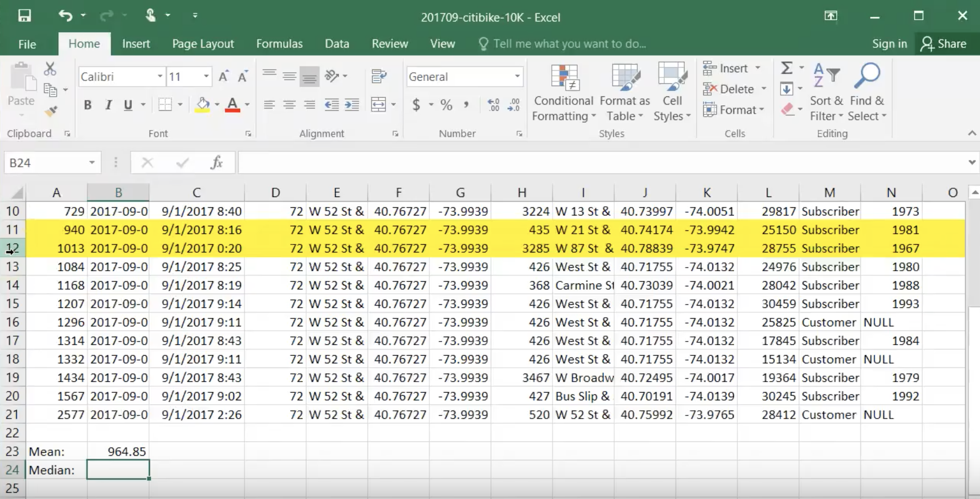
Task: Click the Cut scissors icon
Action: tap(50, 69)
